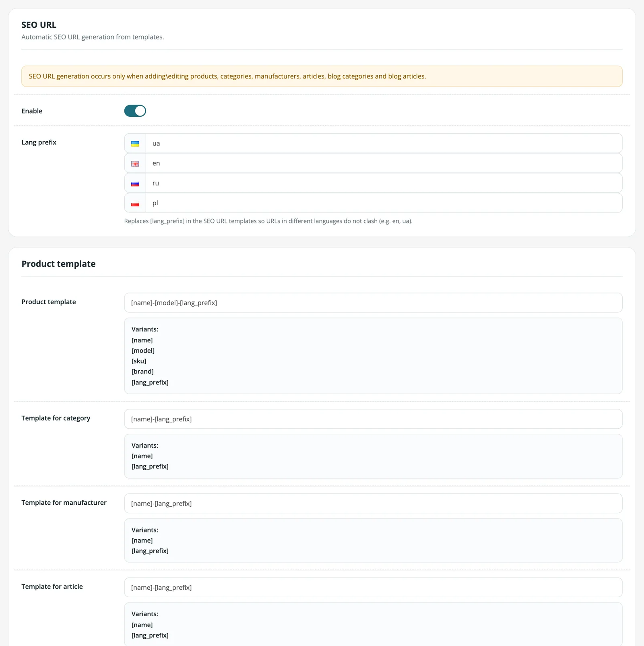Viewport: 644px width, 646px height.
Task: Click the yellow SEO URL generation notice
Action: pyautogui.click(x=322, y=76)
